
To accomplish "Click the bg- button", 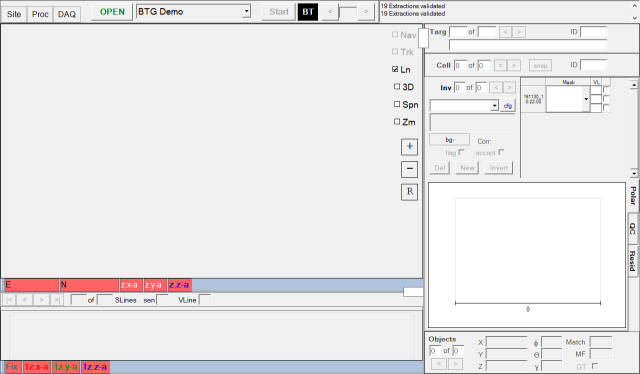I will click(449, 140).
